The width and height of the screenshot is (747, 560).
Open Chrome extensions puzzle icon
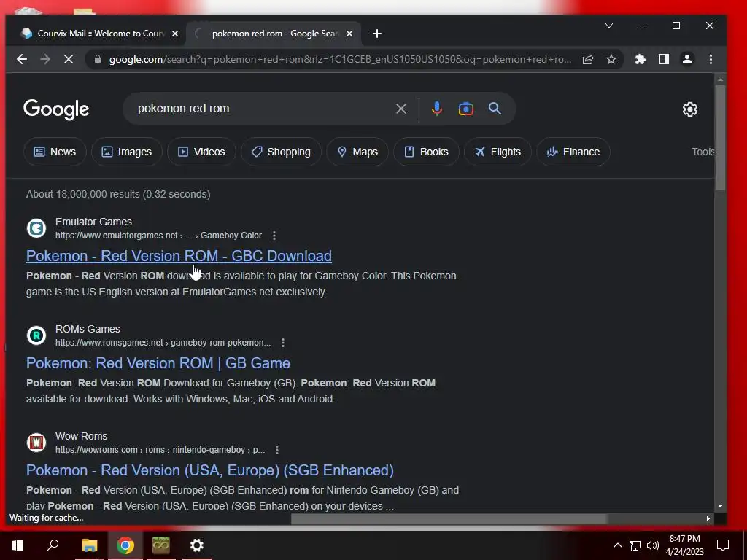click(x=640, y=59)
